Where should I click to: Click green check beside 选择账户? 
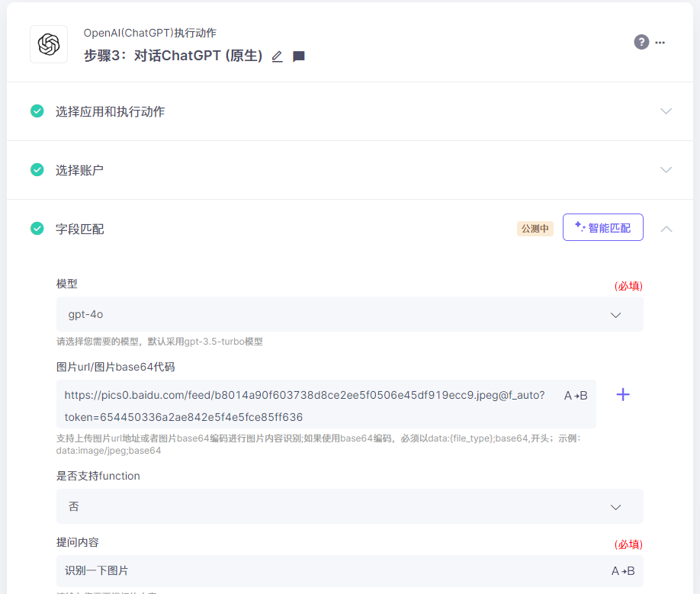[37, 169]
